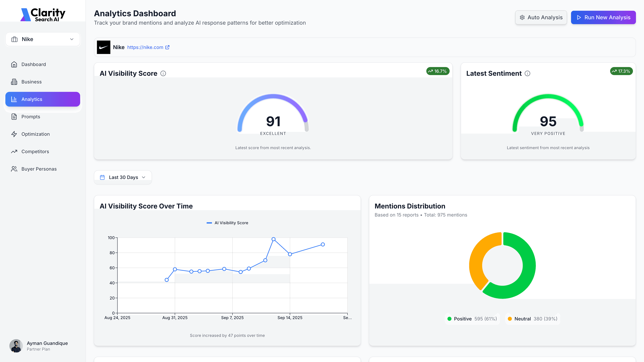Toggle the Neutral mentions legend item
This screenshot has width=644, height=362.
pos(532,319)
